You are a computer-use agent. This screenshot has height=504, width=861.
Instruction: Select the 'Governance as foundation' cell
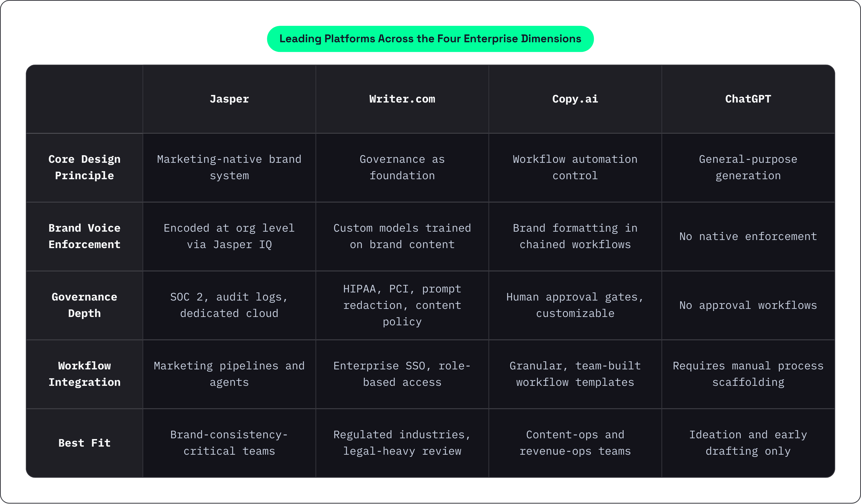[x=402, y=167]
